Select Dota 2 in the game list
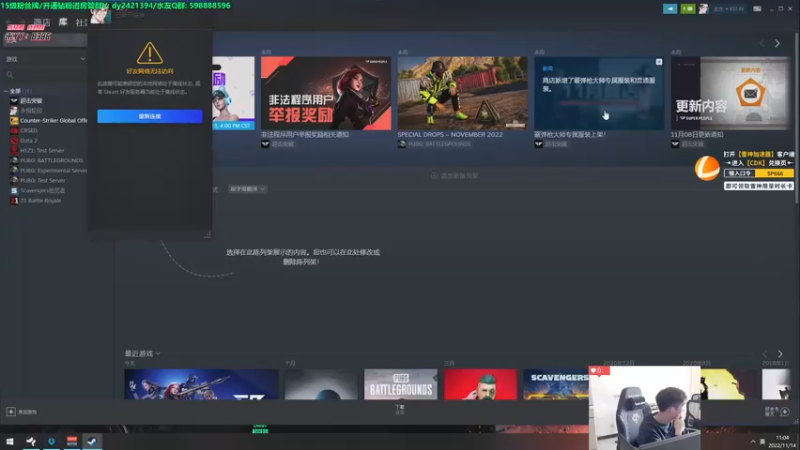The width and height of the screenshot is (800, 450). click(29, 140)
